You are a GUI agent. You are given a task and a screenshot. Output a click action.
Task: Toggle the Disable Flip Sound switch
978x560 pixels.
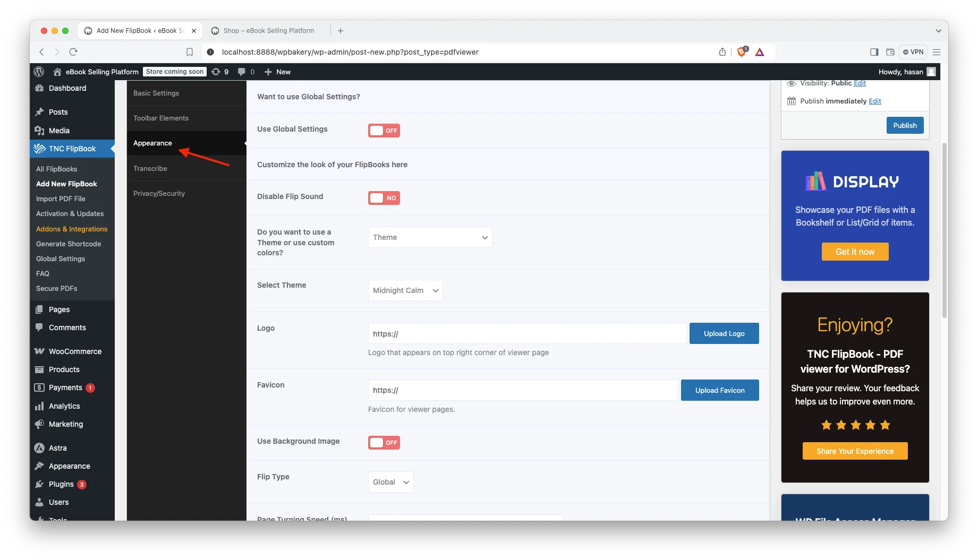pos(384,198)
